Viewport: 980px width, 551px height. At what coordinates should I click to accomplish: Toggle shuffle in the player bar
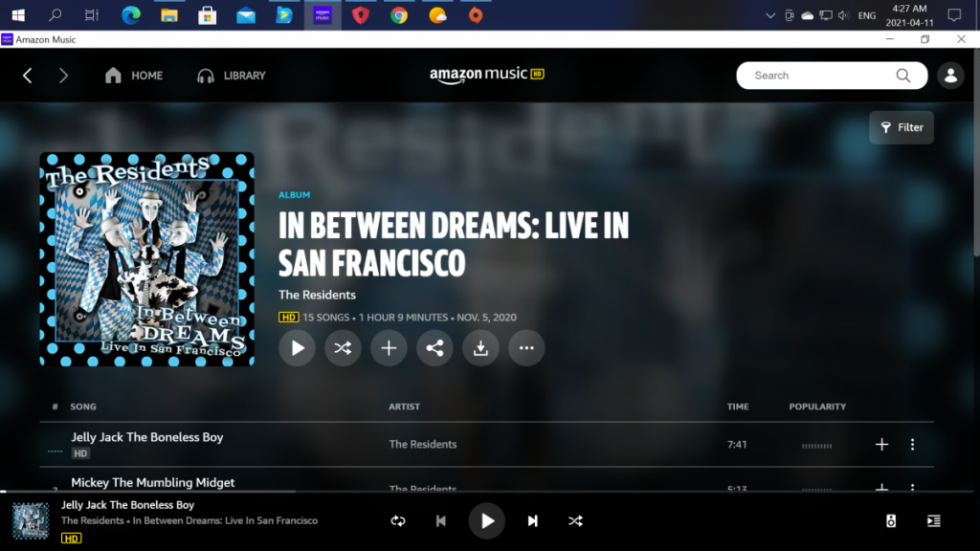click(575, 521)
